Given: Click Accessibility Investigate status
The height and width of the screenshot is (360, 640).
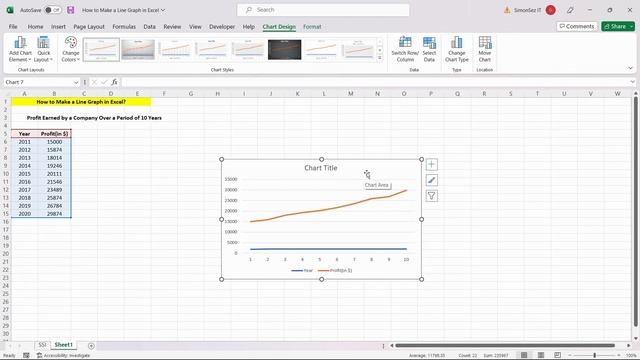Looking at the screenshot, I should (x=63, y=356).
